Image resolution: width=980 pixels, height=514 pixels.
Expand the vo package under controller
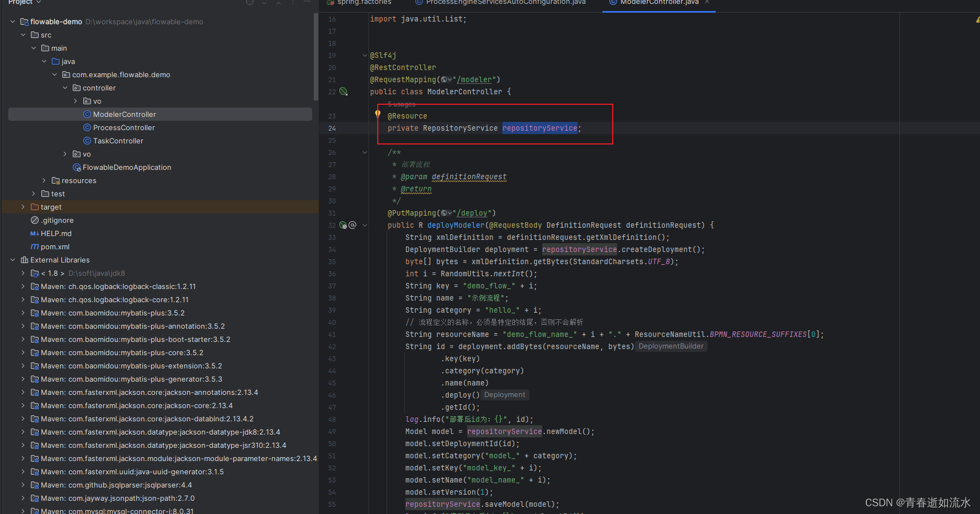click(76, 101)
